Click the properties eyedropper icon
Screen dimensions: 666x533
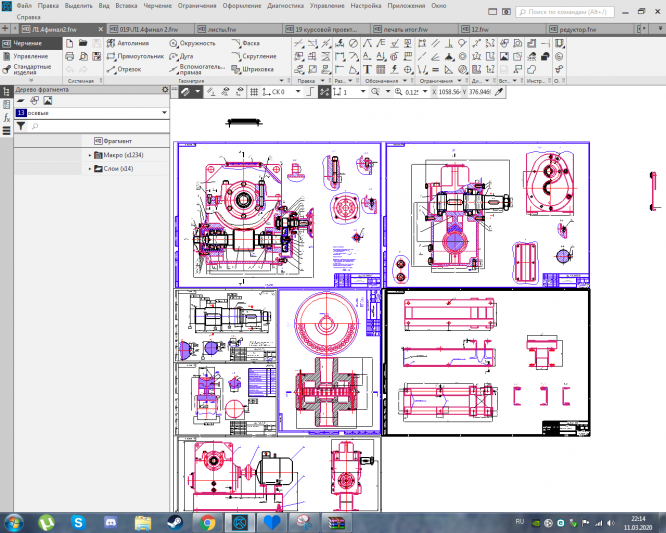[500, 92]
